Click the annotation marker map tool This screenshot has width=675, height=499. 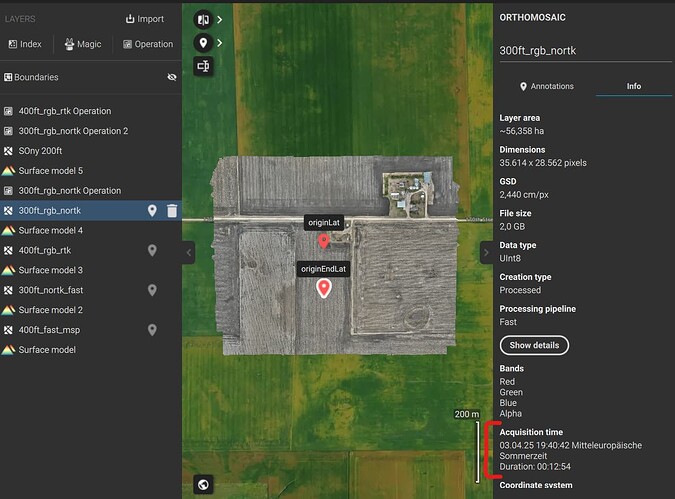pyautogui.click(x=203, y=43)
